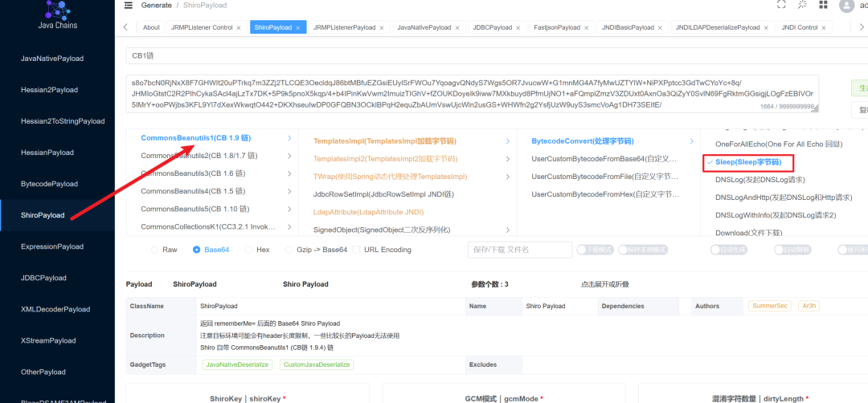The image size is (868, 403).
Task: Click the SummerSec author tag
Action: point(770,306)
